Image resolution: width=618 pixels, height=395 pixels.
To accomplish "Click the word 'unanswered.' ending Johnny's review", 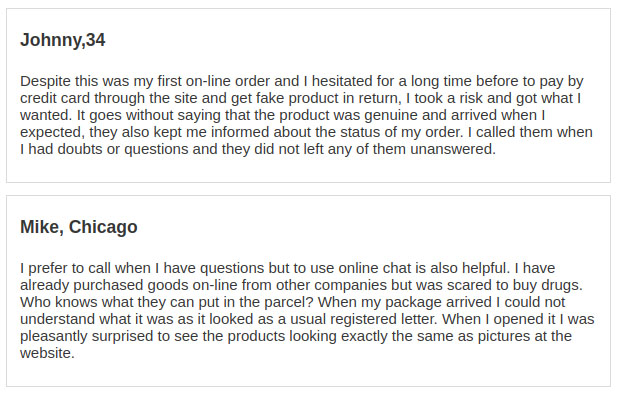I will [x=453, y=149].
